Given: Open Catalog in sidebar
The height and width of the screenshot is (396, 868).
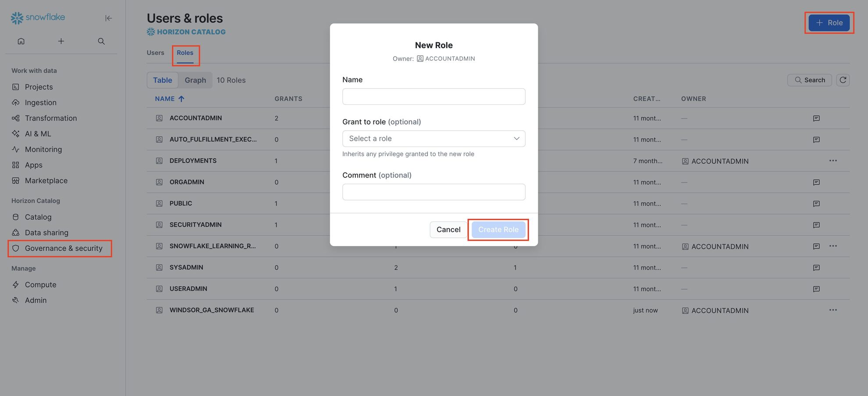Looking at the screenshot, I should [38, 217].
